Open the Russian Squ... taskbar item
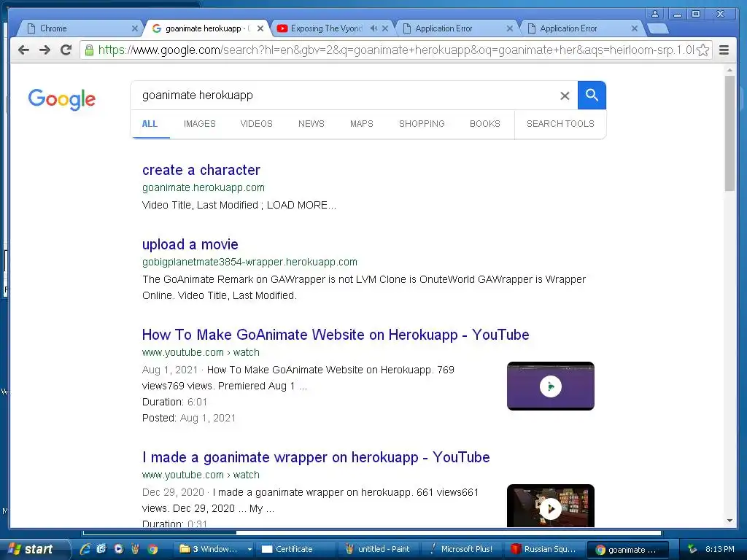Viewport: 747px width, 560px height. pyautogui.click(x=546, y=549)
